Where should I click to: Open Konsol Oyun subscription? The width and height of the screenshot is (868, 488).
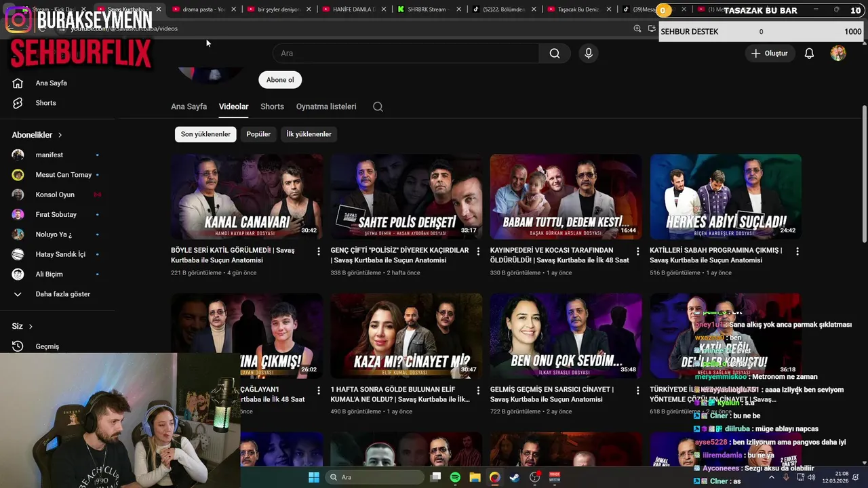tap(56, 195)
